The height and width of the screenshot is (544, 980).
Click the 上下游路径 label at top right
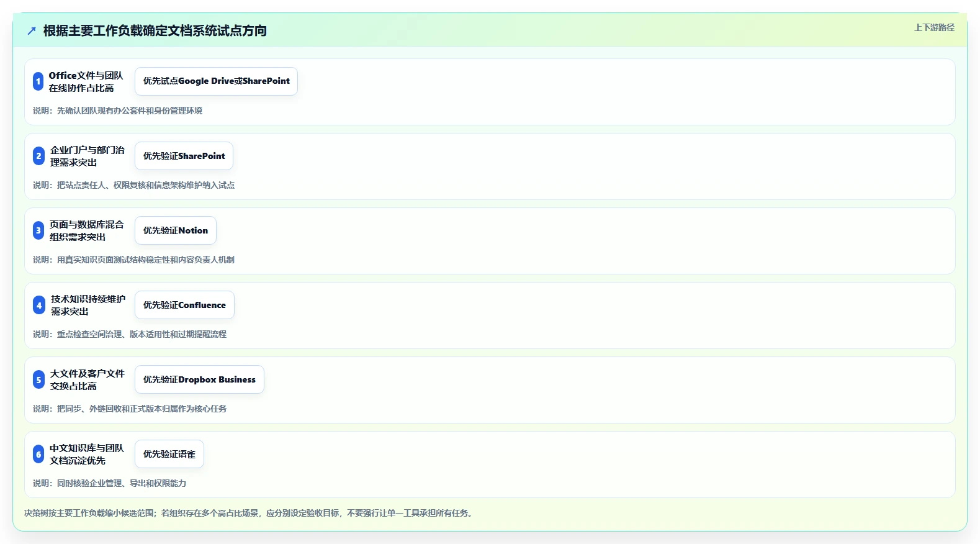pyautogui.click(x=934, y=27)
